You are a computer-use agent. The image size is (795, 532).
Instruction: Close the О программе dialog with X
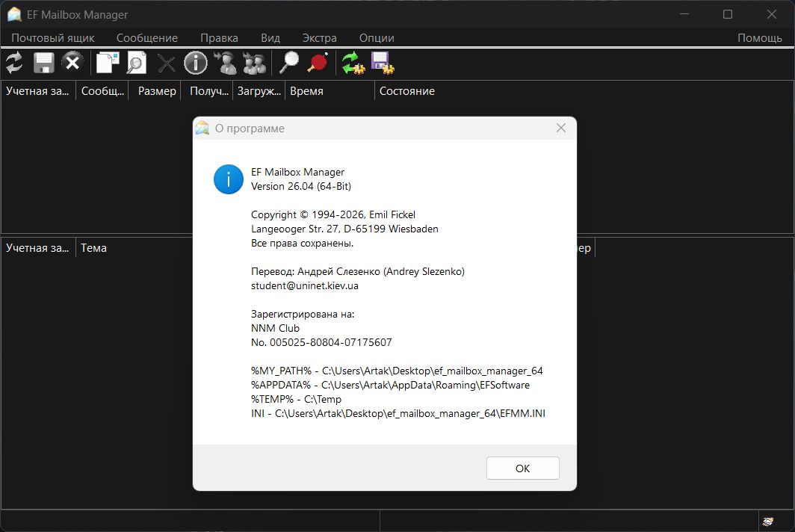[x=561, y=128]
